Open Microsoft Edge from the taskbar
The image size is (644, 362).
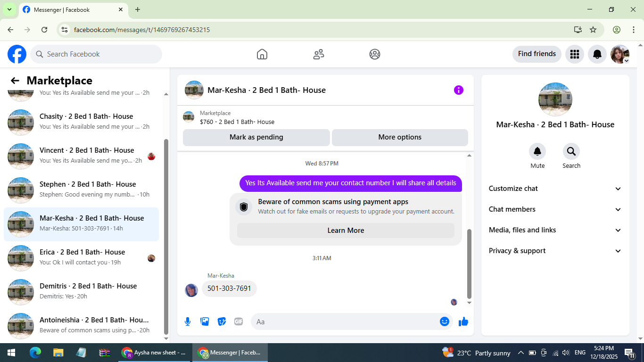pos(35,353)
